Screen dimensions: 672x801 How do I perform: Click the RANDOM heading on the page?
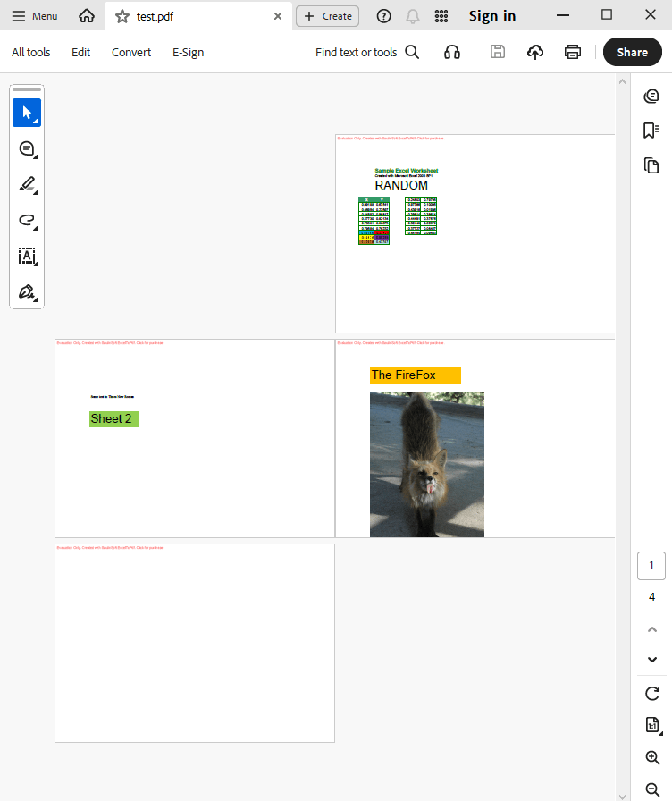click(x=401, y=185)
